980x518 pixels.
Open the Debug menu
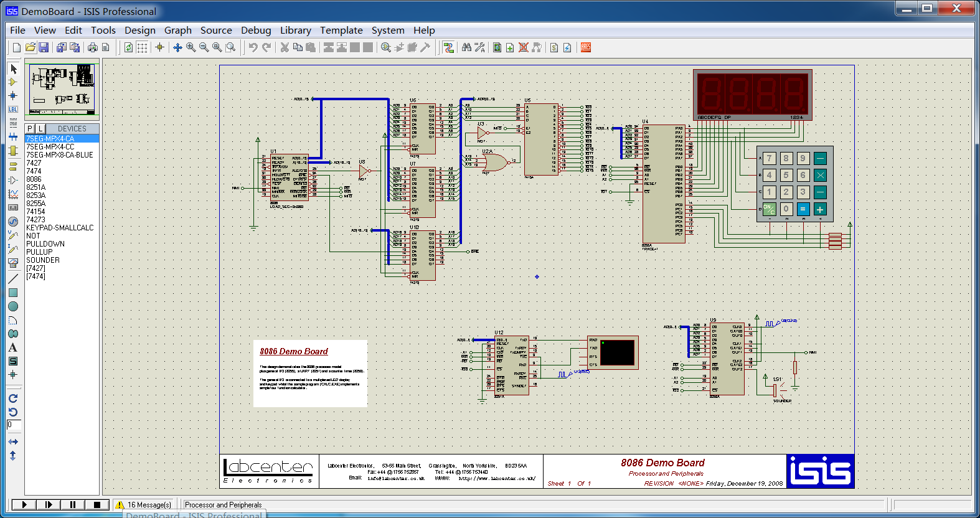point(255,30)
